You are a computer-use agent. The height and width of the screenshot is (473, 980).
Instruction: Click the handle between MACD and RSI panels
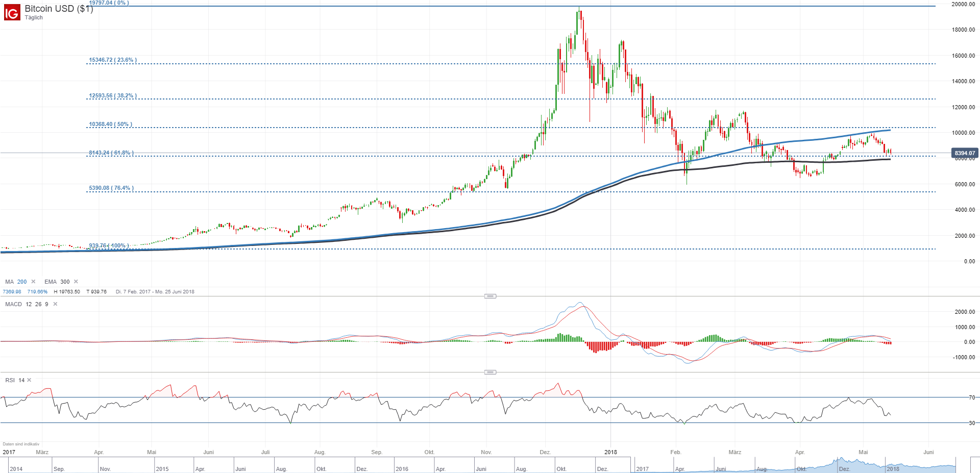point(490,372)
